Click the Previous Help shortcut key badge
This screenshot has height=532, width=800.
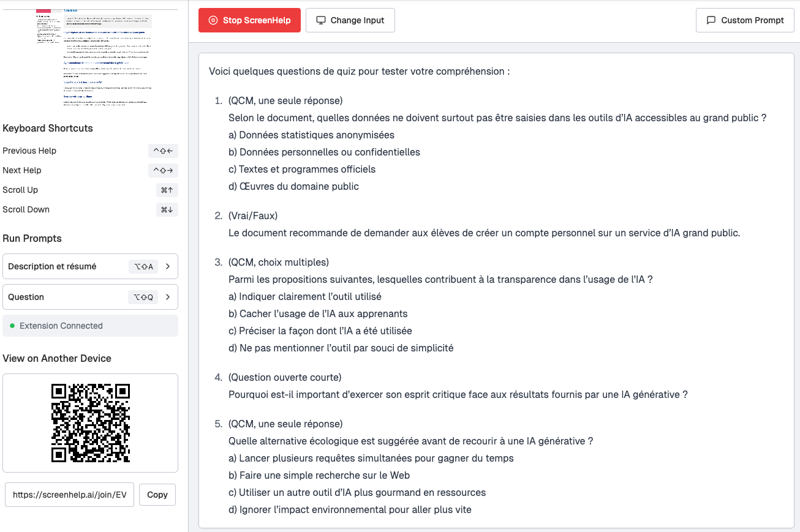pos(163,151)
